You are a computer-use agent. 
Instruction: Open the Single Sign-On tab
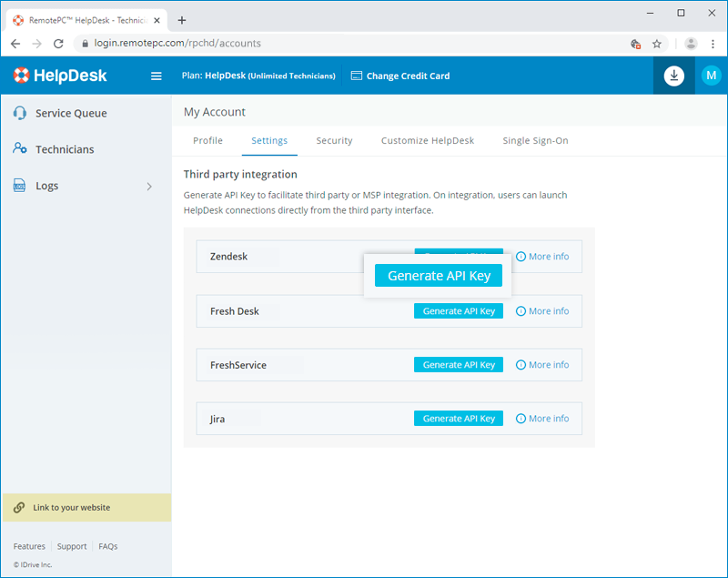click(535, 140)
